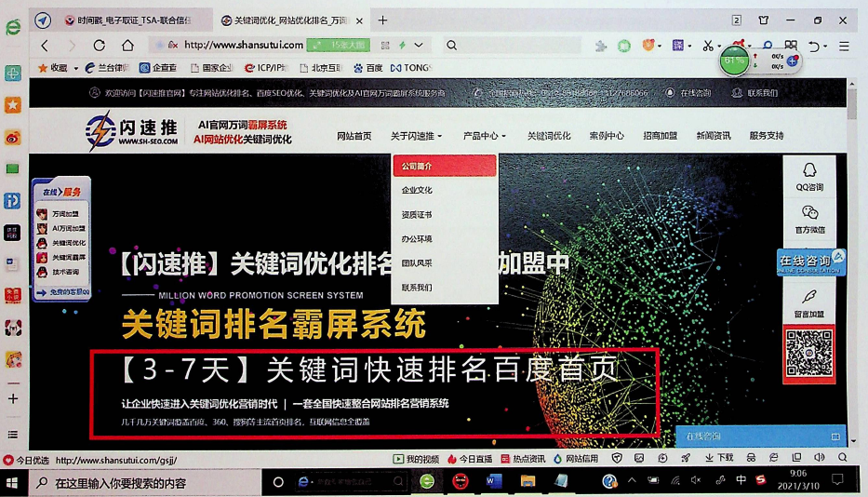Click the QR code image on right panel

tap(809, 354)
